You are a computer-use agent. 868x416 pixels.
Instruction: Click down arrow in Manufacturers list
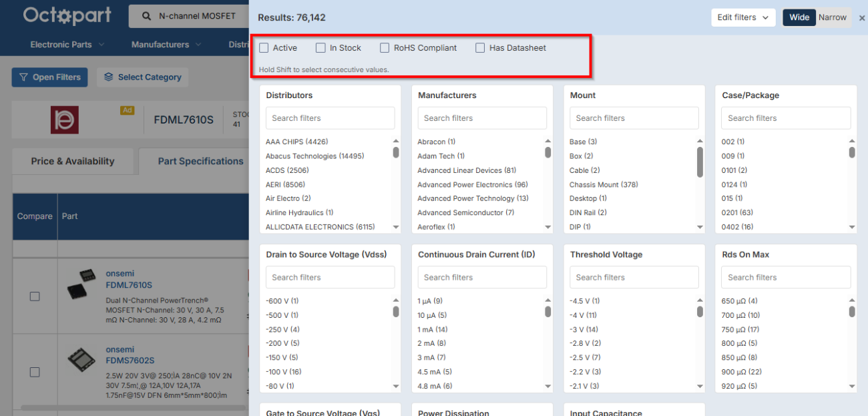click(x=548, y=227)
